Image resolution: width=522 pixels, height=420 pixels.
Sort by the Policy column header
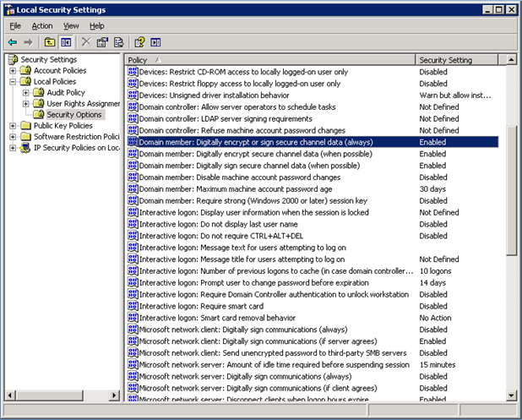(270, 60)
